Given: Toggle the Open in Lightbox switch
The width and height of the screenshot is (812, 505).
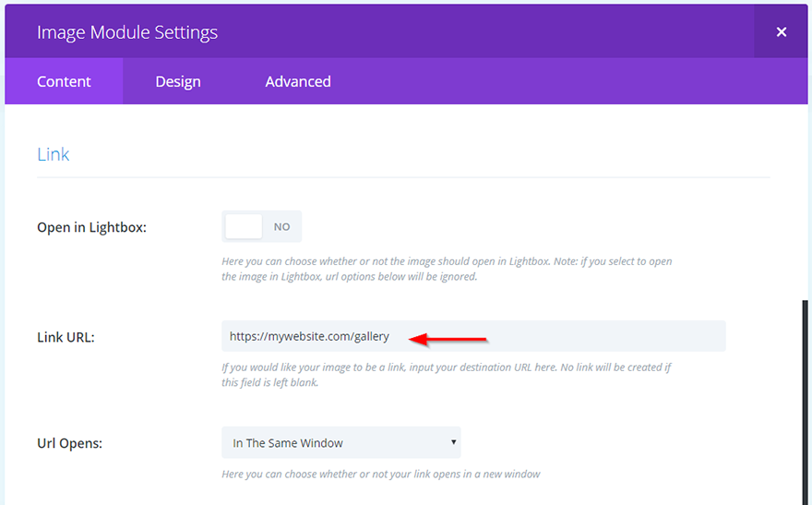Looking at the screenshot, I should (262, 226).
